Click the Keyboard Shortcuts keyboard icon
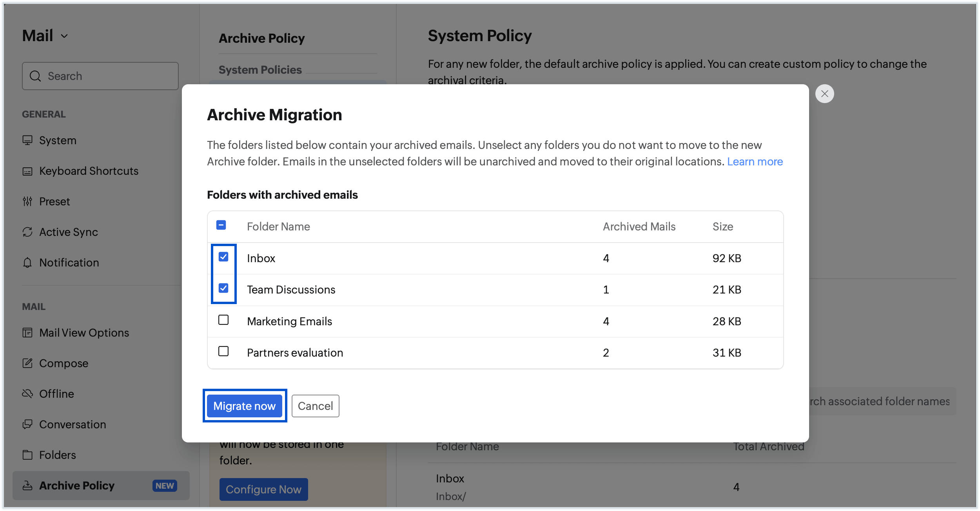 27,171
